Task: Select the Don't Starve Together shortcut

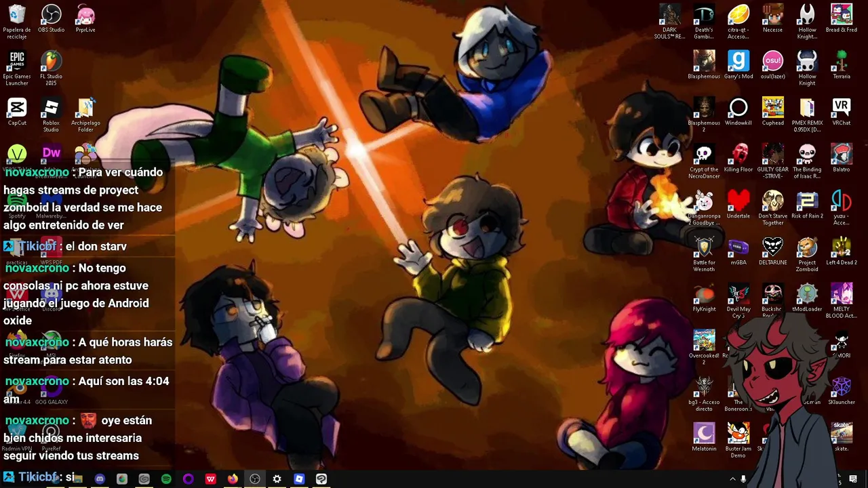Action: (x=772, y=209)
